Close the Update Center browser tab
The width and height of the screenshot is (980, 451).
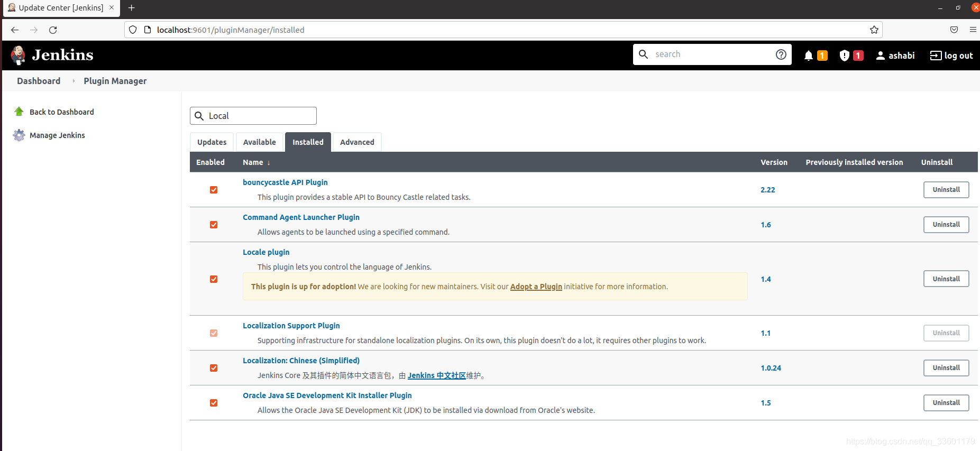(x=112, y=7)
